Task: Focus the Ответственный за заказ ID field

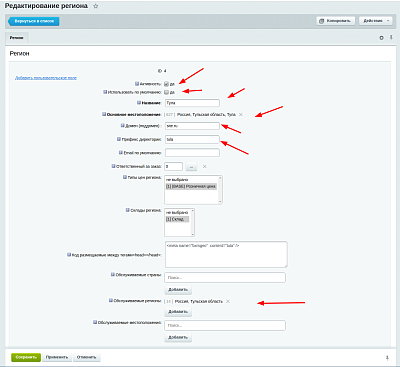Action: [174, 166]
